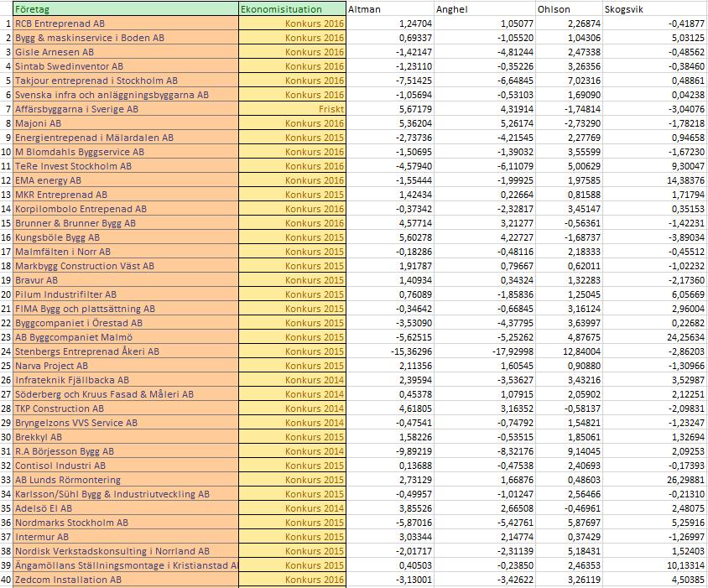The height and width of the screenshot is (588, 708).
Task: Click Anghel value 5,26174
Action: pos(484,123)
